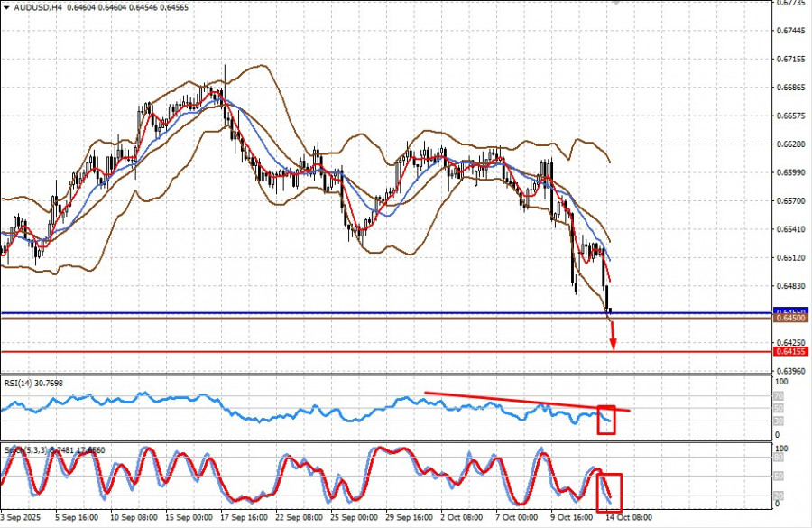812x528 pixels.
Task: Click the 2 Oct 08:00 time label
Action: click(x=462, y=517)
